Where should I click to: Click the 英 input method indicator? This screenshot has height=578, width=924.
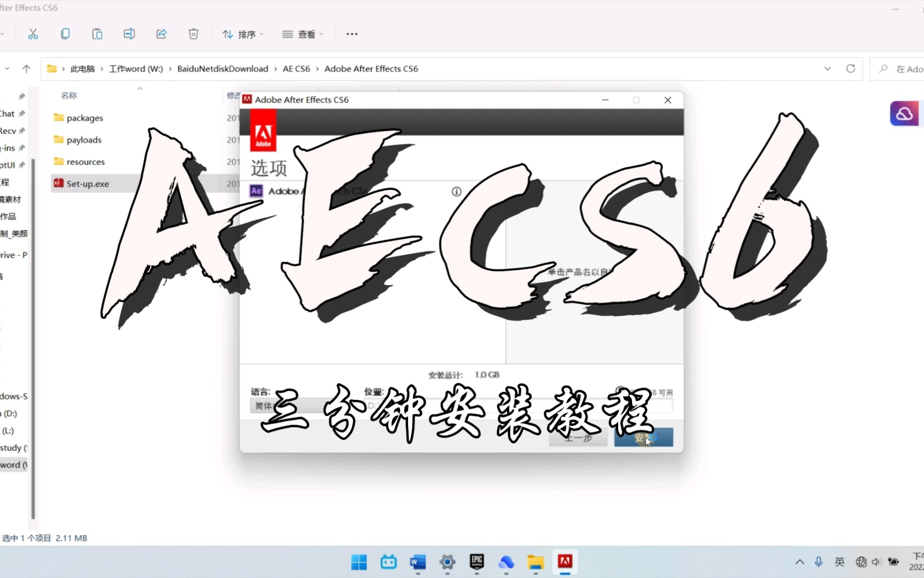click(840, 562)
